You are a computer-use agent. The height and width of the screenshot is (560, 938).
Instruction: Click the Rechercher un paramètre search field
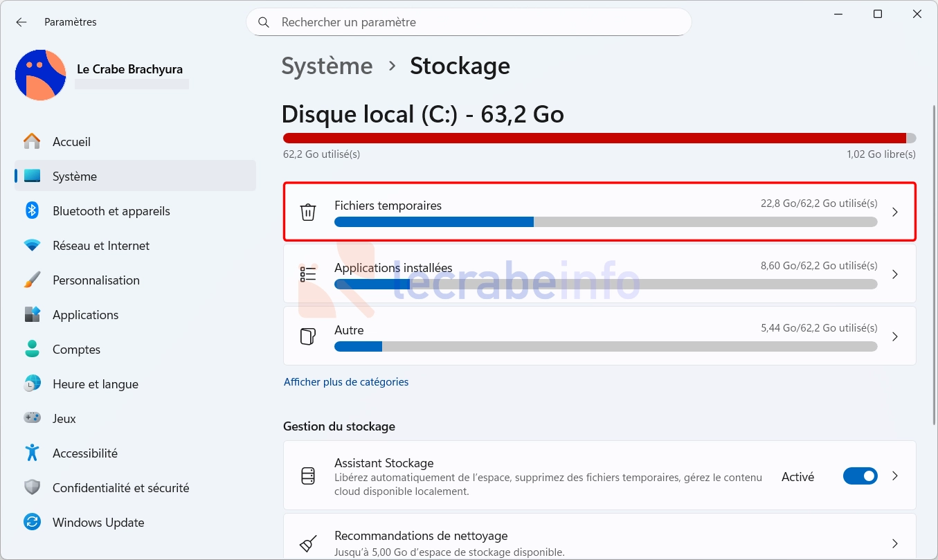[469, 22]
